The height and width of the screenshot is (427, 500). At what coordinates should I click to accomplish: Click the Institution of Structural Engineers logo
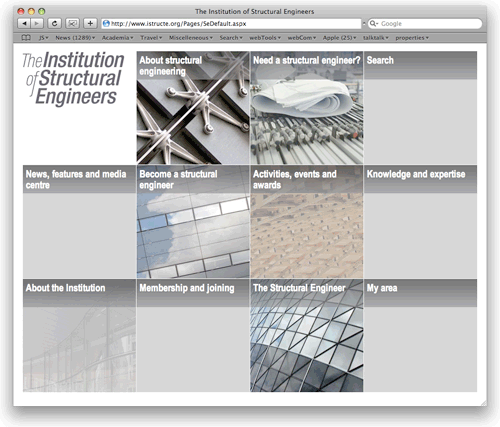point(73,79)
